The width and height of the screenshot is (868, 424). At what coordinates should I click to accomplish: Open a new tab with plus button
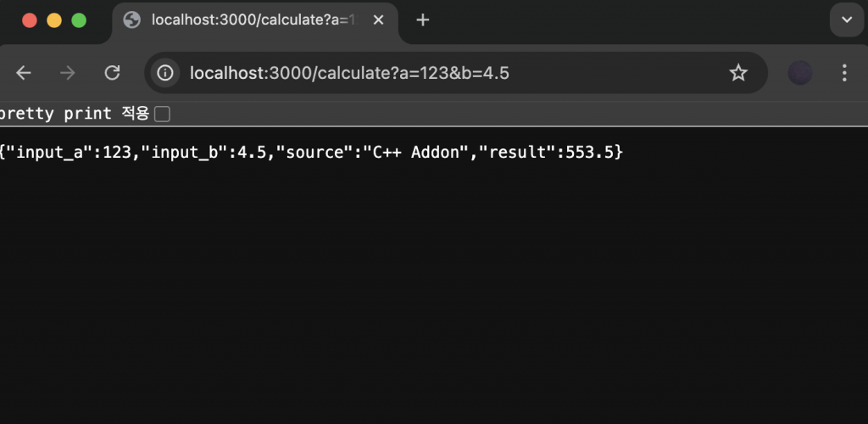[x=423, y=20]
